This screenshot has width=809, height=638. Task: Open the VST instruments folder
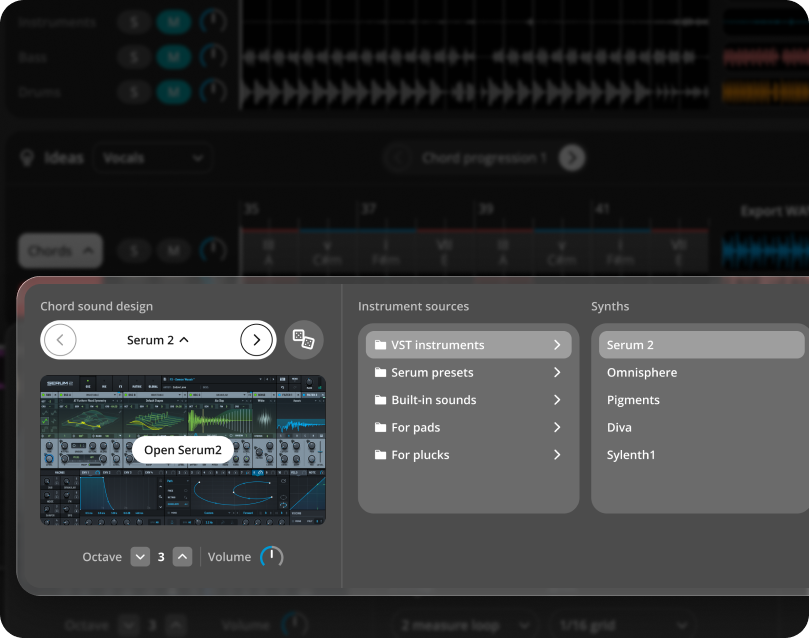pos(468,345)
